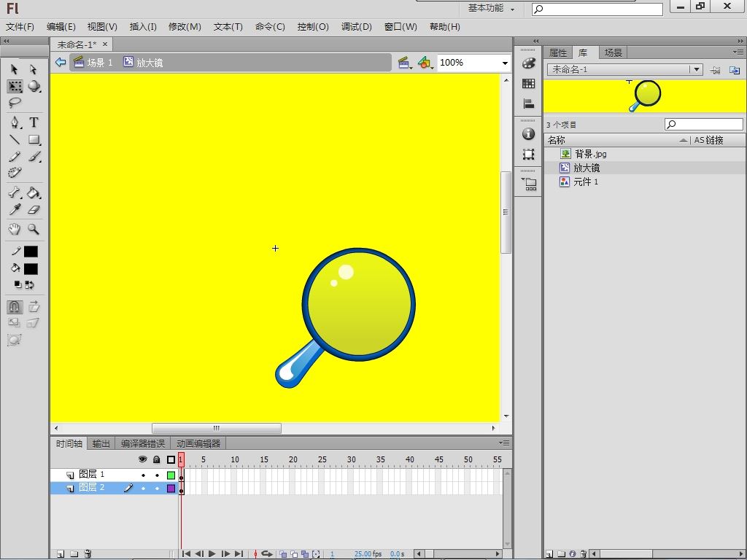Open the library panel options menu
Viewport: 747px width, 560px height.
[x=738, y=52]
